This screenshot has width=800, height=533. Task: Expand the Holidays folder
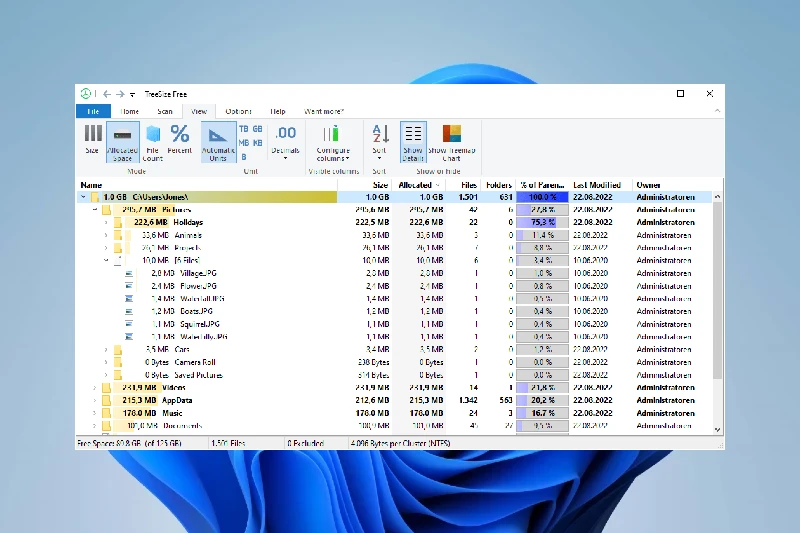pyautogui.click(x=106, y=222)
